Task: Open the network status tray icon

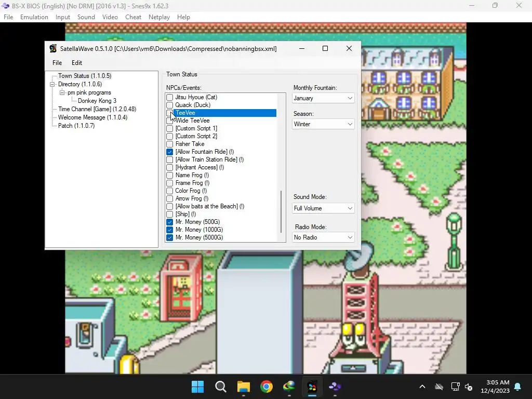Action: click(455, 387)
